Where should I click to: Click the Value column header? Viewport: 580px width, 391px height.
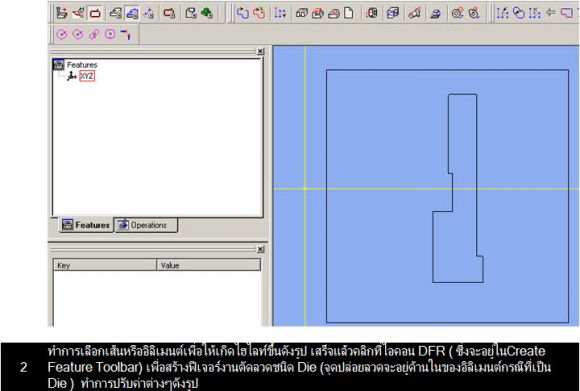pos(209,265)
